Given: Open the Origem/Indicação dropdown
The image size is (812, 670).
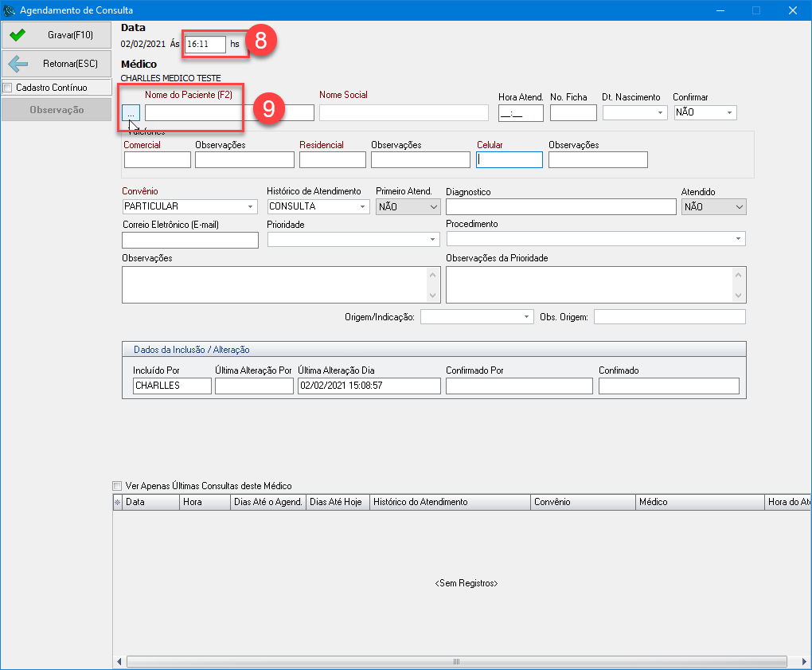Looking at the screenshot, I should pos(526,317).
